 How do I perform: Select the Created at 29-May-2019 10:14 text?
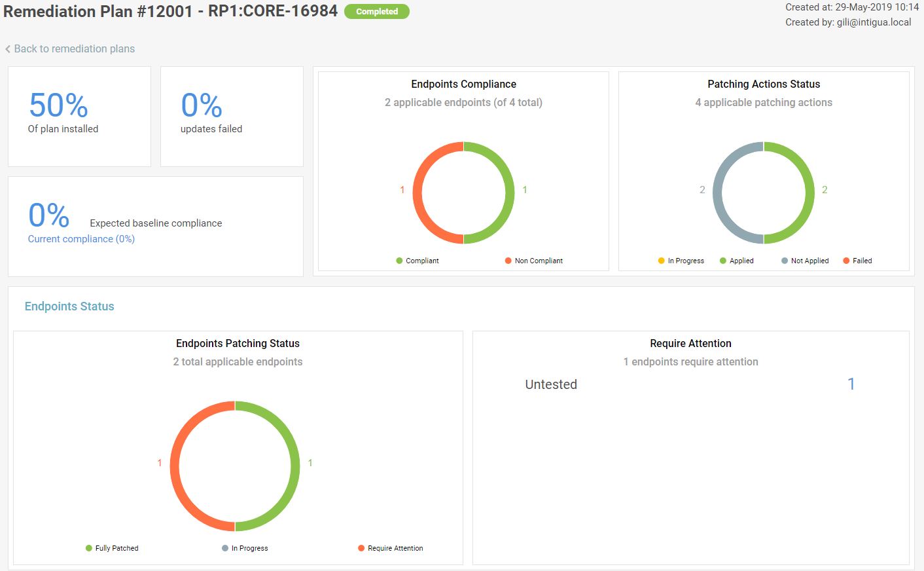(x=852, y=7)
